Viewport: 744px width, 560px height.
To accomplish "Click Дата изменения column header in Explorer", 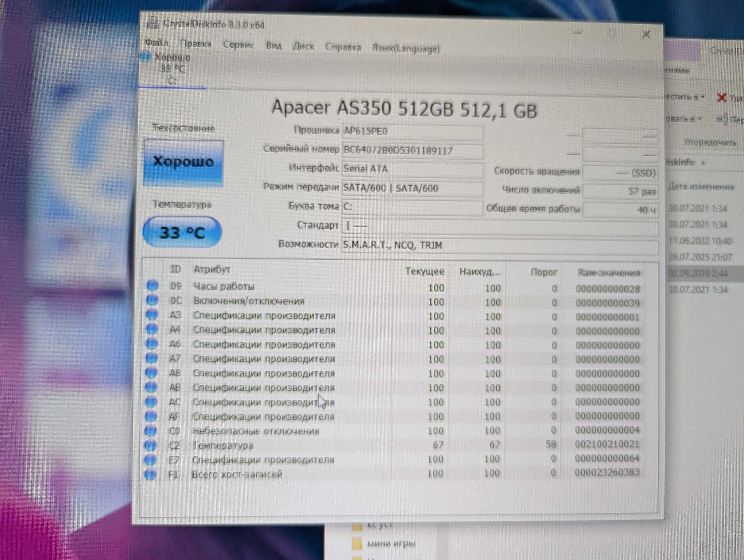I will pos(701,186).
